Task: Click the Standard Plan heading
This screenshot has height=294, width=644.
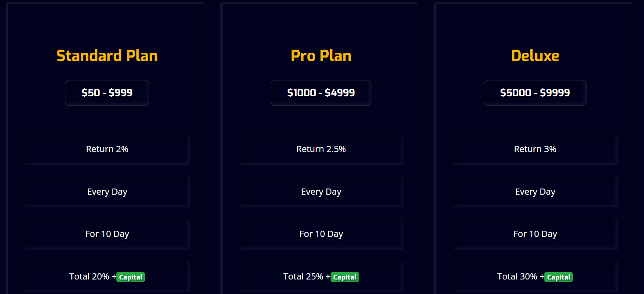Action: click(107, 56)
